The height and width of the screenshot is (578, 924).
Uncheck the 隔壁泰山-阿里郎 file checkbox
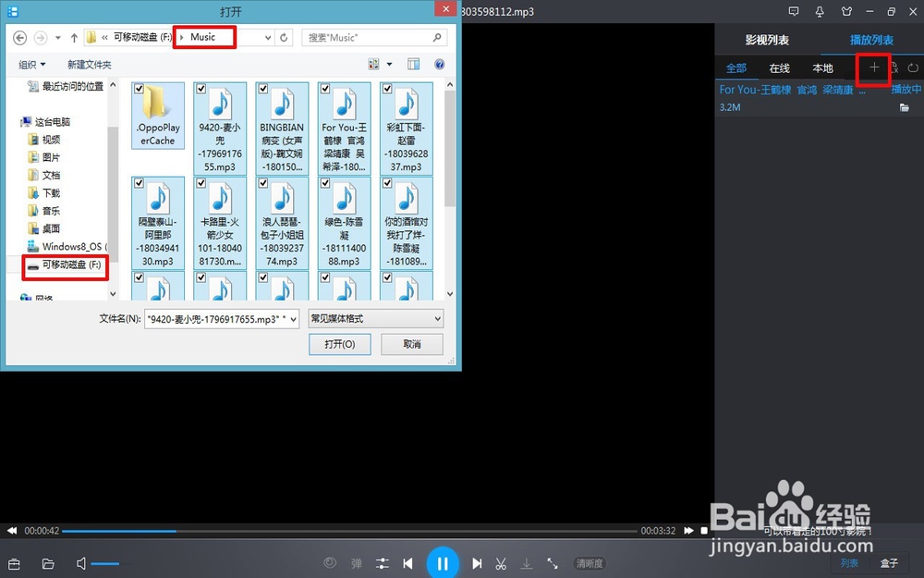coord(140,183)
